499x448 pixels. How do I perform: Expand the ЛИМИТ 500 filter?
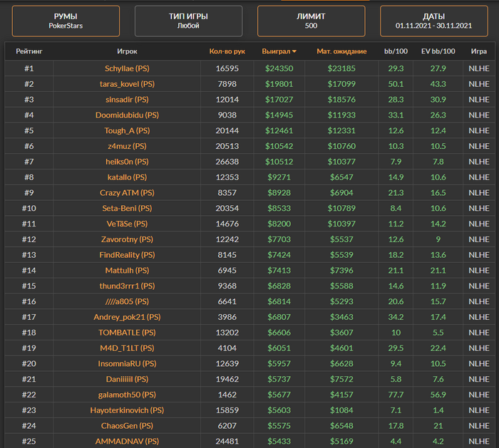311,21
